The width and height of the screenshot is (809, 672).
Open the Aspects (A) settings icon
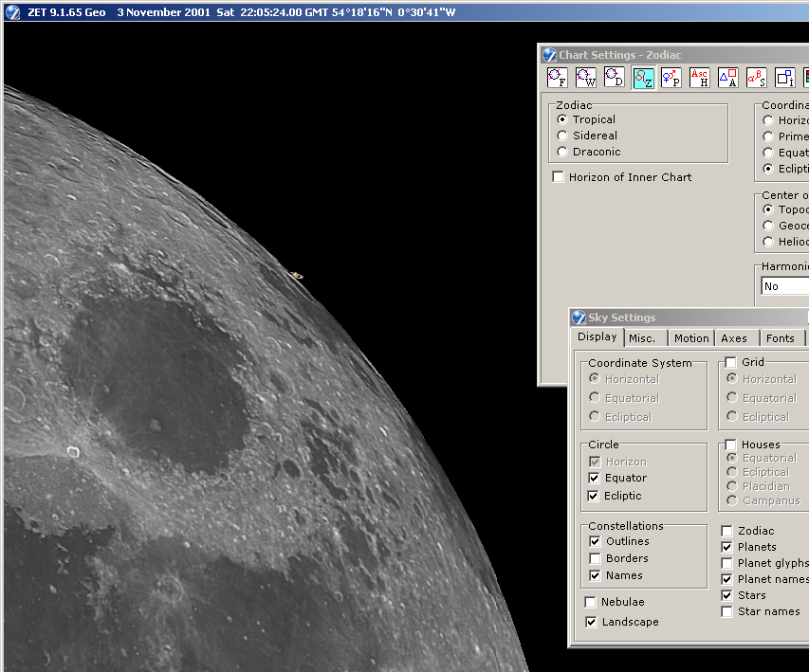click(728, 78)
